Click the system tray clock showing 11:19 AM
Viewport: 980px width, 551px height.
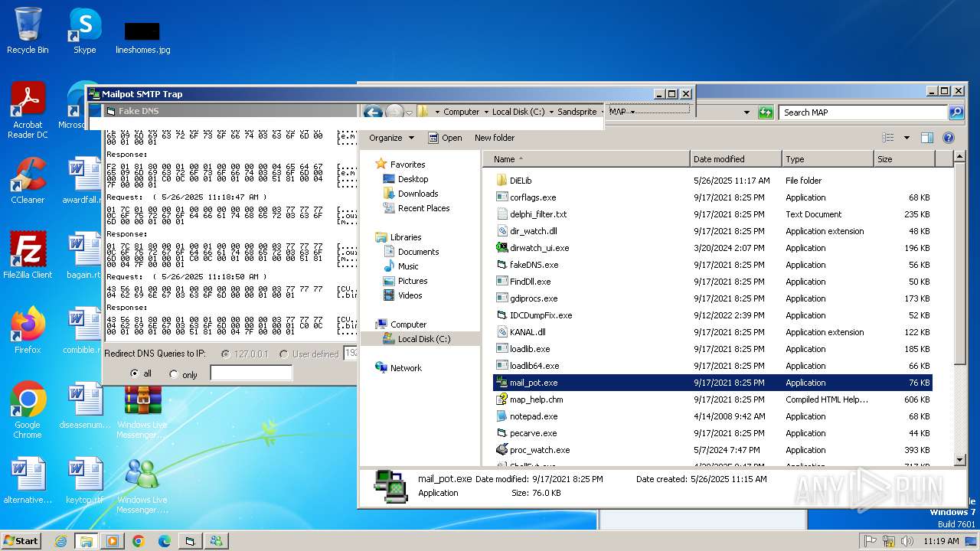941,541
